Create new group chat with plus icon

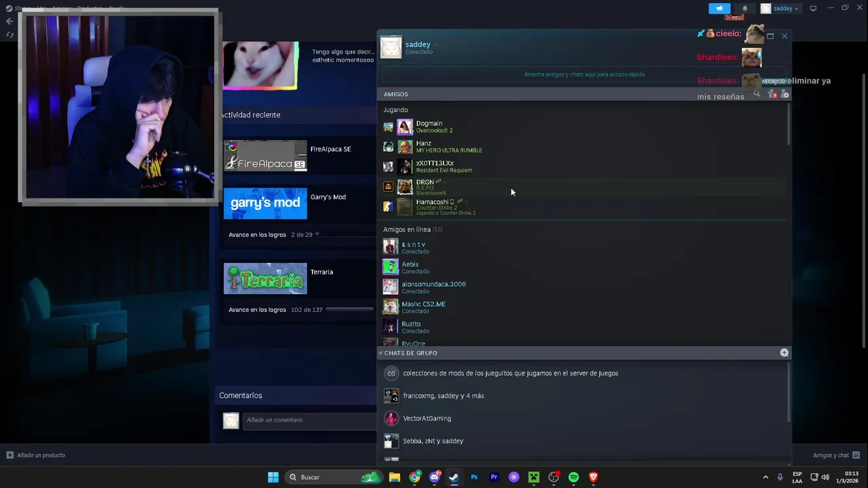(784, 352)
